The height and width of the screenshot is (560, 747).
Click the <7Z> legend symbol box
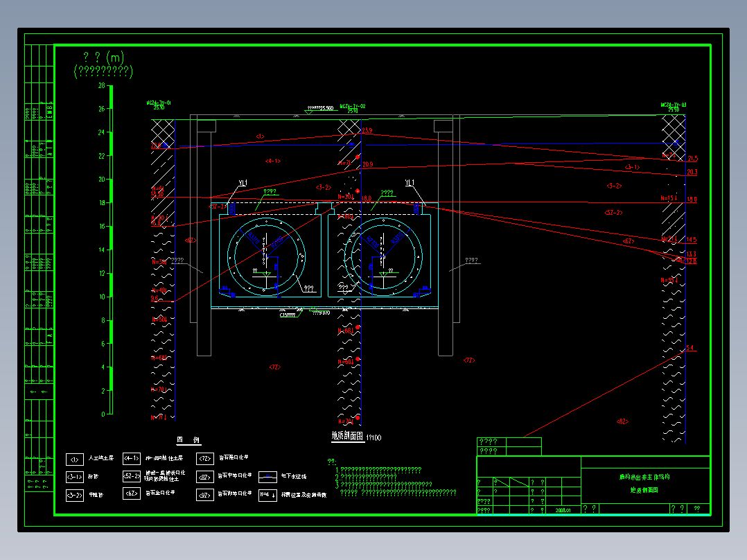tap(205, 459)
